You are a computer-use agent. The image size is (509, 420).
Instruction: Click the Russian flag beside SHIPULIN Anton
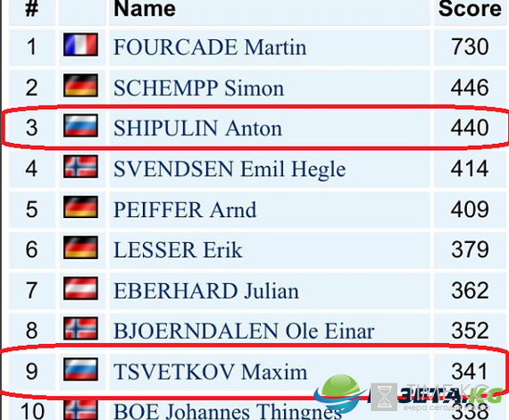[80, 125]
